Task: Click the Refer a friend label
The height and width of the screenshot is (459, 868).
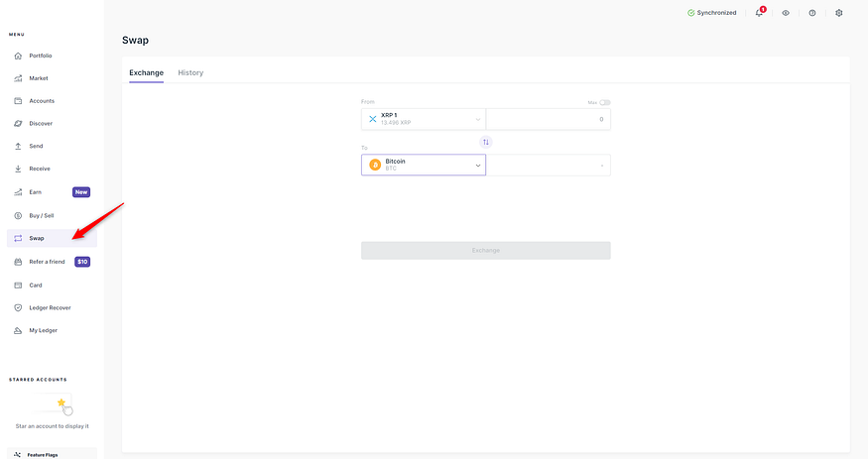Action: 47,262
